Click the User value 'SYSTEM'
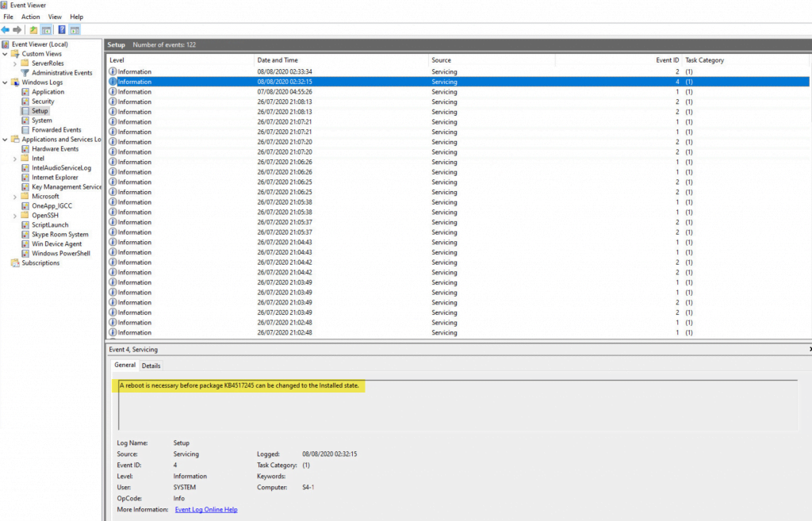Image resolution: width=812 pixels, height=521 pixels. click(184, 488)
